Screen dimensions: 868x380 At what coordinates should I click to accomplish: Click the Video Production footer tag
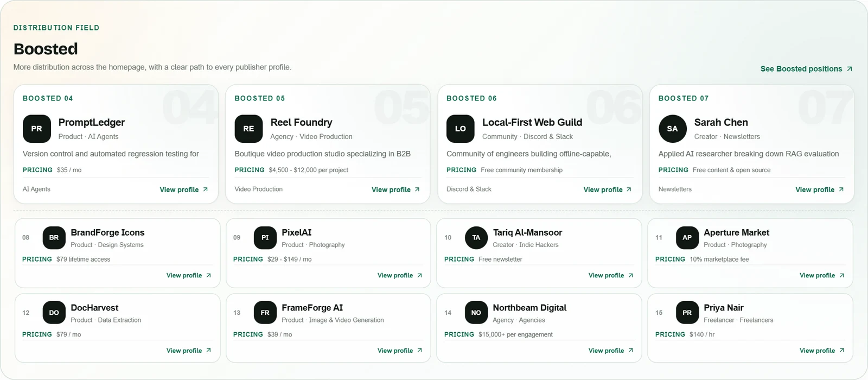(258, 189)
